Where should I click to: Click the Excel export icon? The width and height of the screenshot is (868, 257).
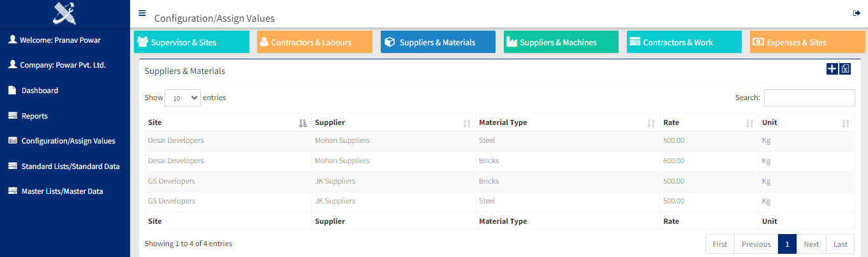845,69
